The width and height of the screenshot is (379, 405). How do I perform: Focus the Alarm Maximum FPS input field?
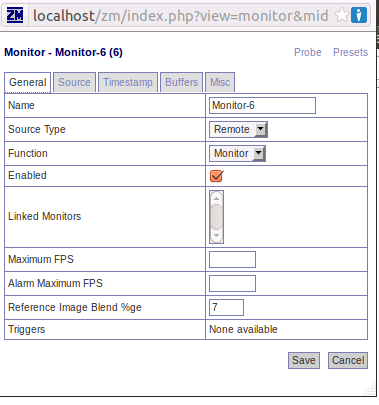coord(232,284)
